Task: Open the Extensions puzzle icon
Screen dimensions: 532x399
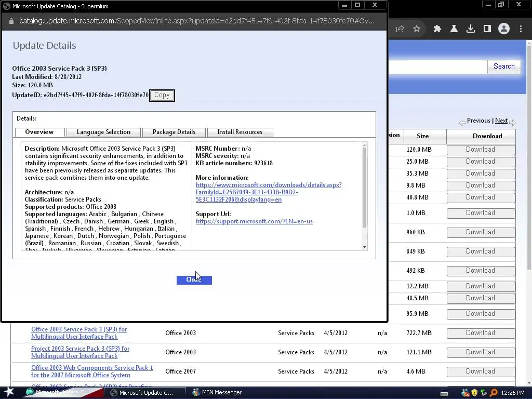Action: tap(437, 29)
